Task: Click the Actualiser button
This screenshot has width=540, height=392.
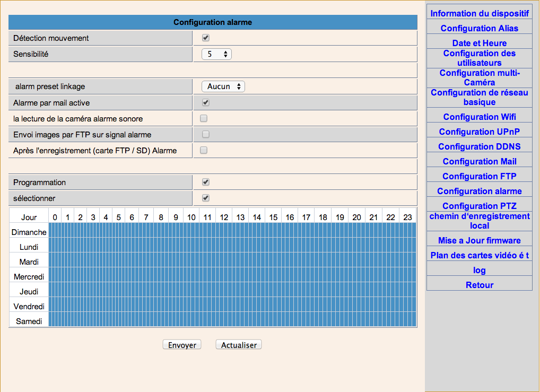Action: pyautogui.click(x=239, y=345)
